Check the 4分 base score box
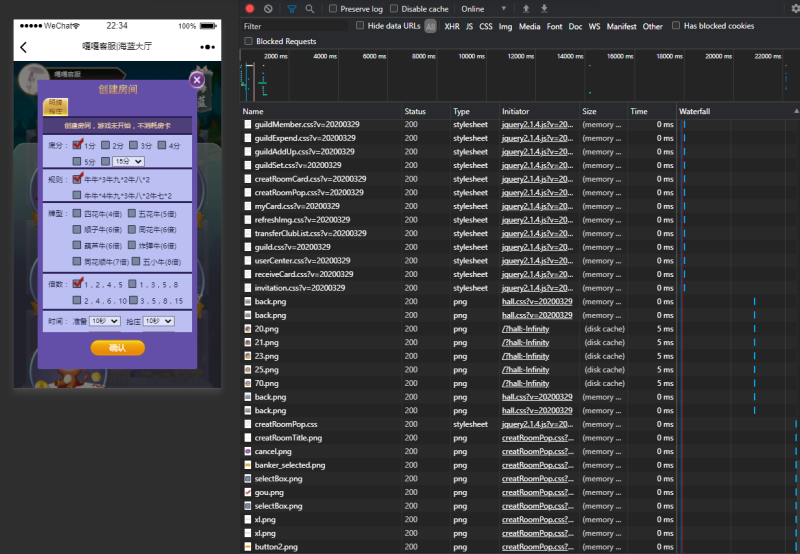This screenshot has width=800, height=554. point(162,145)
